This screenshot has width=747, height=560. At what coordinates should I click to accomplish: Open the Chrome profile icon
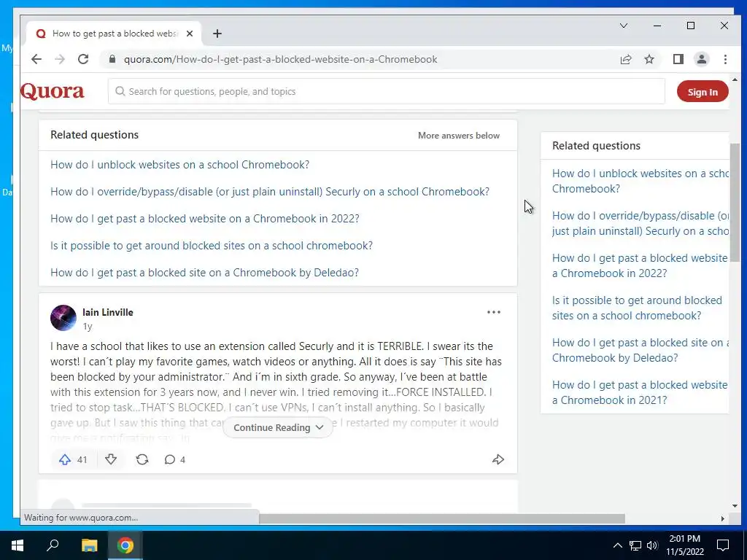pyautogui.click(x=701, y=59)
